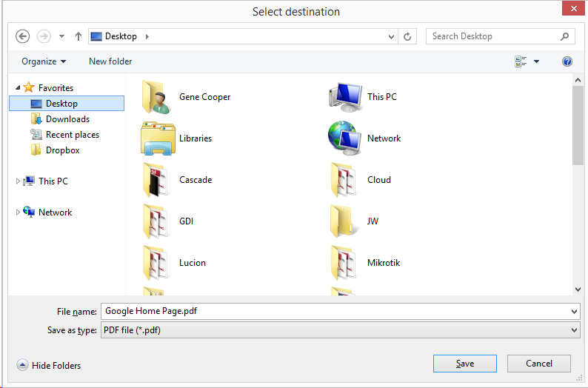The width and height of the screenshot is (588, 388).
Task: Click the scroll up arrow of file list
Action: tap(578, 80)
